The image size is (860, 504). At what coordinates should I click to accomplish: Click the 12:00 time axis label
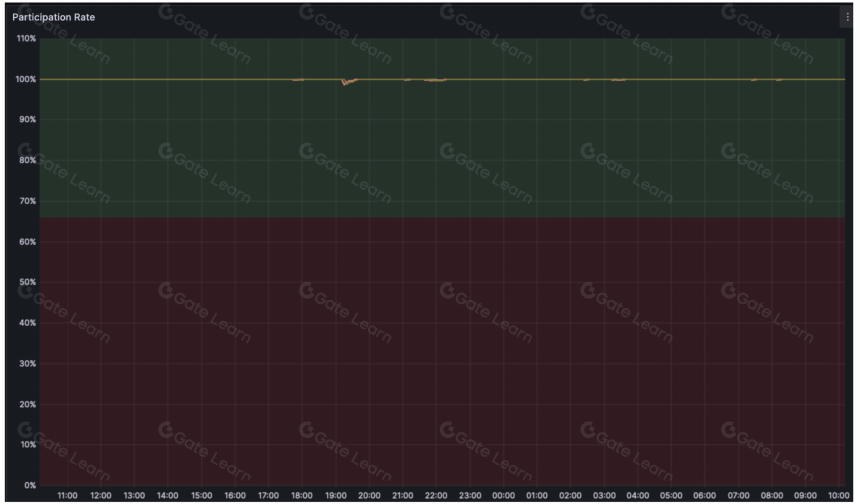coord(101,495)
